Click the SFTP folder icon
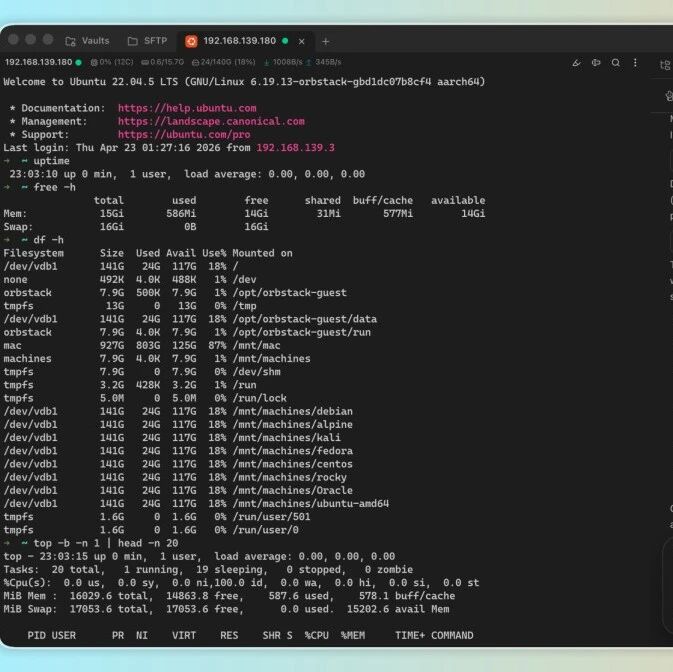 [x=133, y=41]
